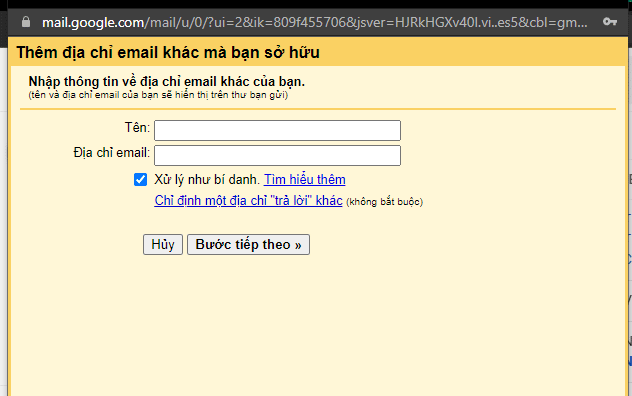Click Chỉ định một địa chỉ "trả lời" khác link
632x396 pixels.
coord(248,200)
